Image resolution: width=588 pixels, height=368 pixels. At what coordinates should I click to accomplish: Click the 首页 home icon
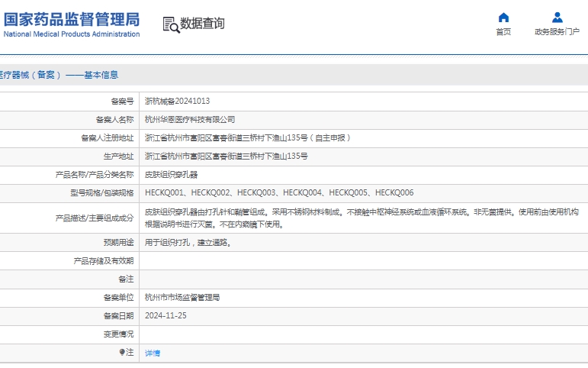(x=503, y=18)
